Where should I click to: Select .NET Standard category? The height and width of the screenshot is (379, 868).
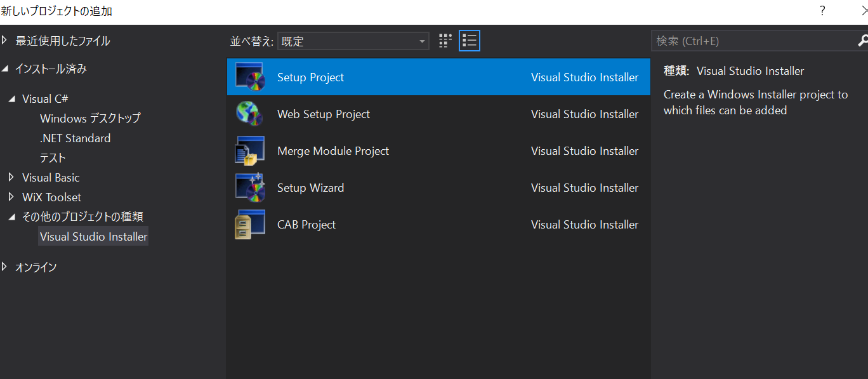[75, 138]
